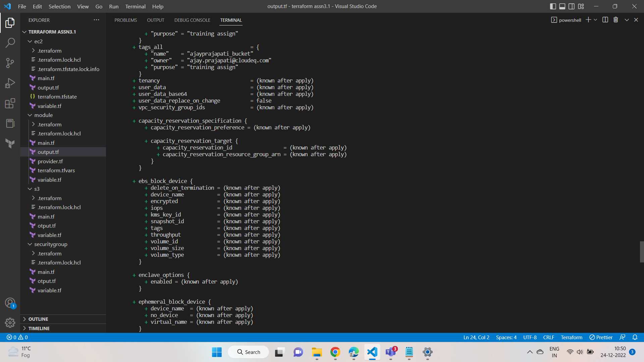Toggle primary side bar layout icon

click(x=553, y=6)
